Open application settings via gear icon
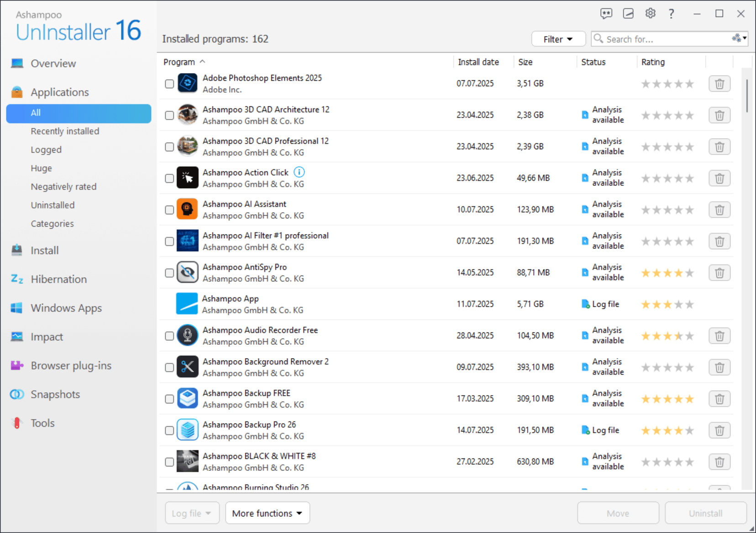This screenshot has width=756, height=533. pyautogui.click(x=650, y=13)
